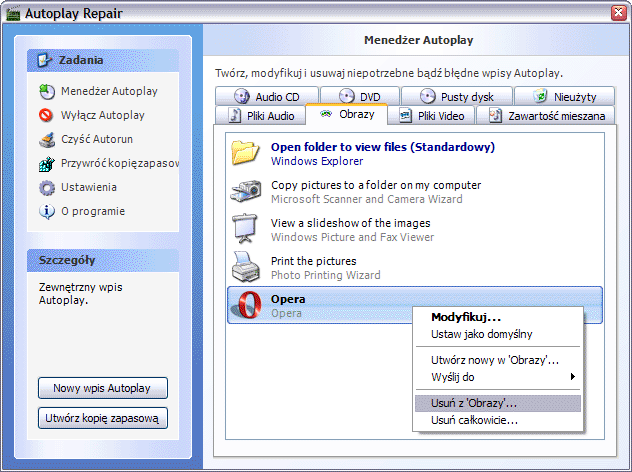Select Utwórz nowy w 'Obrazy'... entry
Viewport: 632px width, 472px height.
point(498,360)
